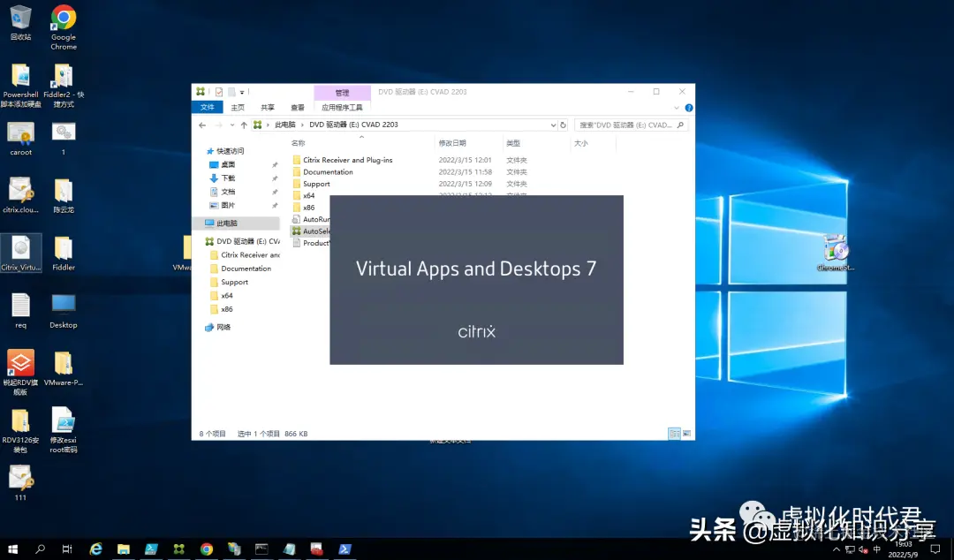Switch to details view in status bar
The width and height of the screenshot is (954, 560).
coord(675,433)
